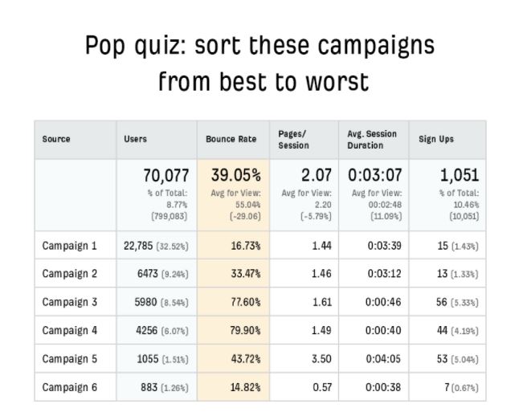Sort by the Users column header
This screenshot has height=420, width=519.
click(135, 139)
